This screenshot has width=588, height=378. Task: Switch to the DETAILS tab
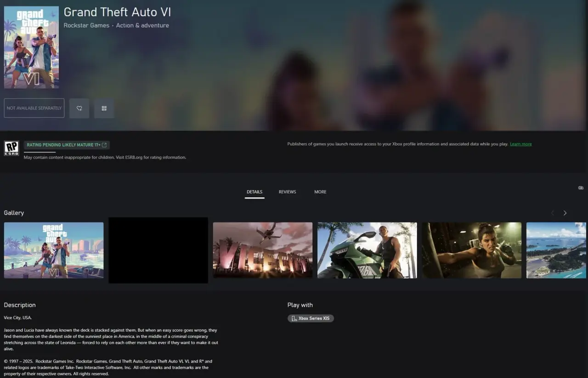(x=254, y=192)
